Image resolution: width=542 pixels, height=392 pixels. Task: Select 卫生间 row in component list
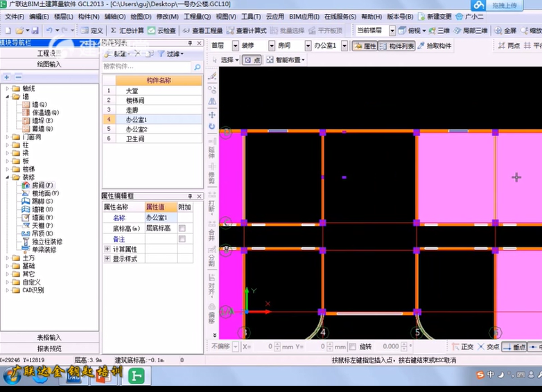pos(135,139)
